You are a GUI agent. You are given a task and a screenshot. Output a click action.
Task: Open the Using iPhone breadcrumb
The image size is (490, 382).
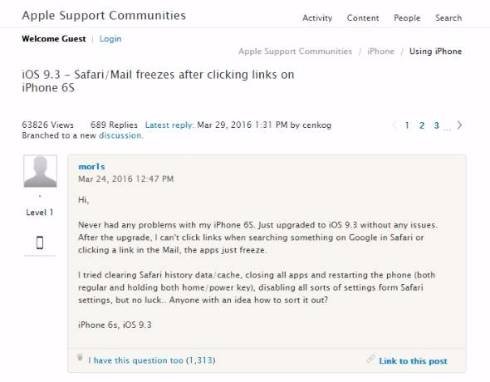(x=435, y=51)
